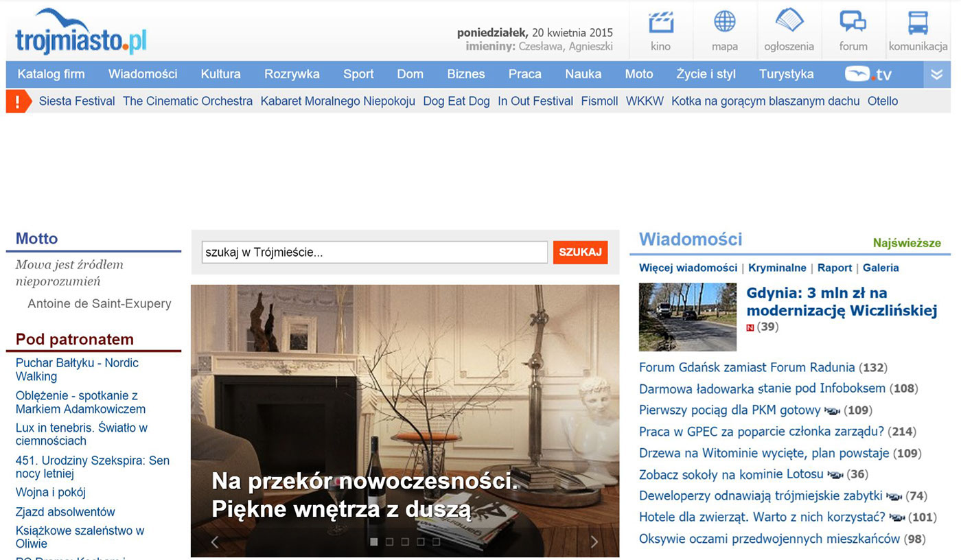This screenshot has height=560, width=961.
Task: Open the ogłoszenia classifieds icon
Action: coord(789,21)
